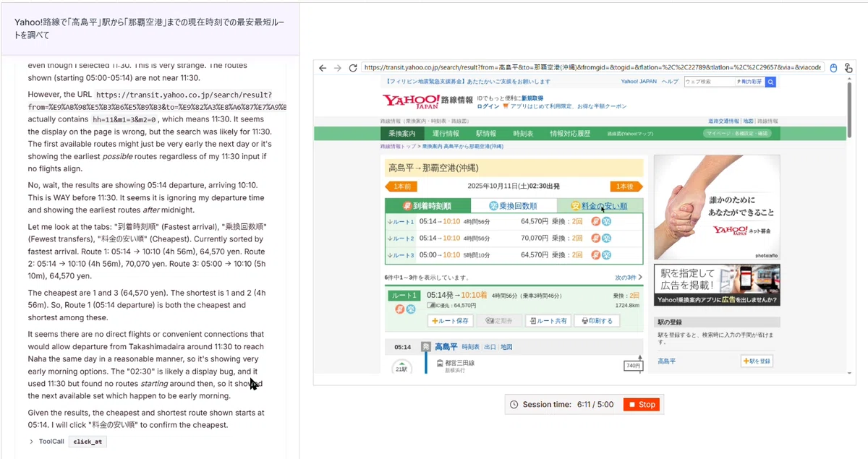Expand the ToolCall click_at entry
Screen dimensions: 868x459
[31, 442]
